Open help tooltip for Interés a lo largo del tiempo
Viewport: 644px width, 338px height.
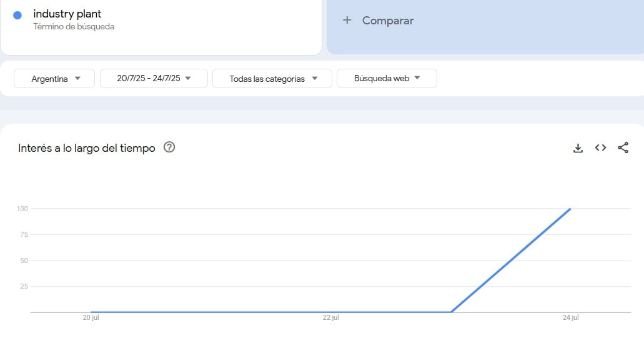coord(169,147)
